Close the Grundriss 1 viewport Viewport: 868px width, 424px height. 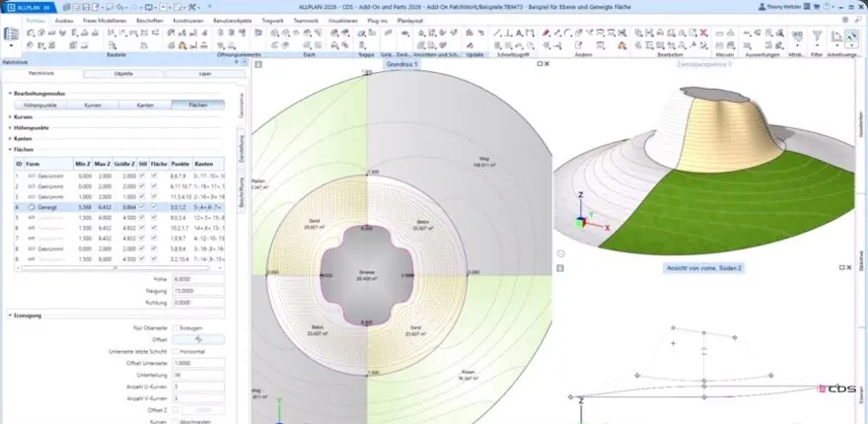[546, 64]
